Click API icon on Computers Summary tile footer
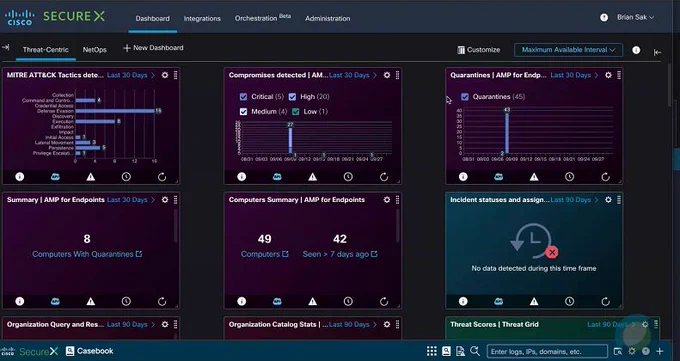The width and height of the screenshot is (680, 361). click(x=277, y=301)
